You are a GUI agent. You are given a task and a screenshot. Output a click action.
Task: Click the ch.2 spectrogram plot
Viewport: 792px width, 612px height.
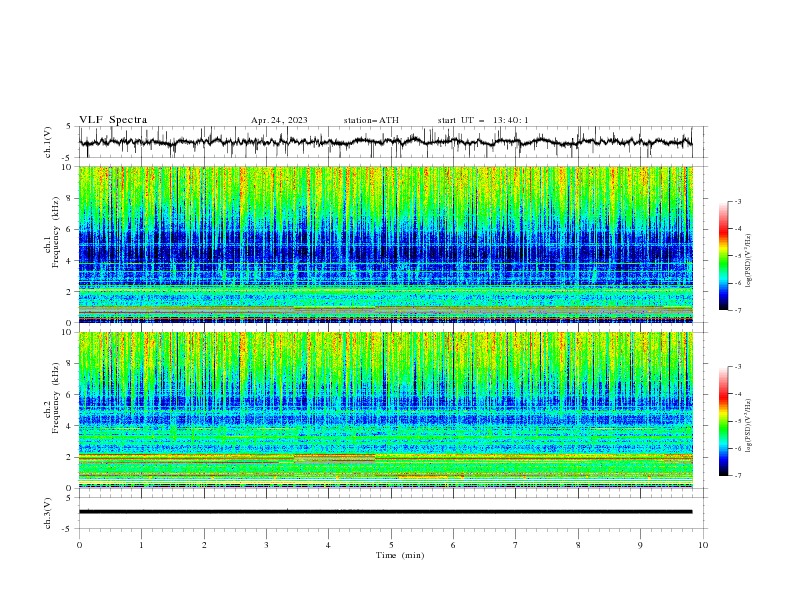pos(385,410)
